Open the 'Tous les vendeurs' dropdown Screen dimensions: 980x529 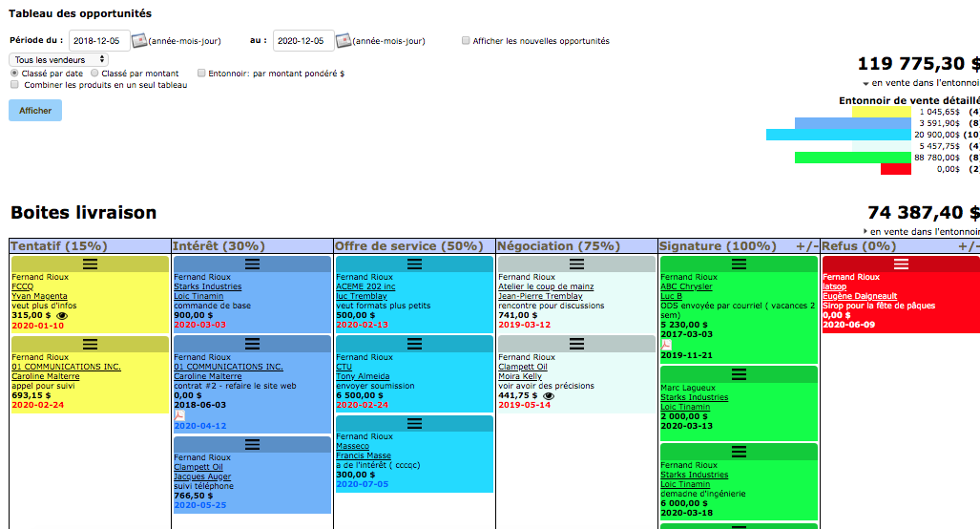59,59
